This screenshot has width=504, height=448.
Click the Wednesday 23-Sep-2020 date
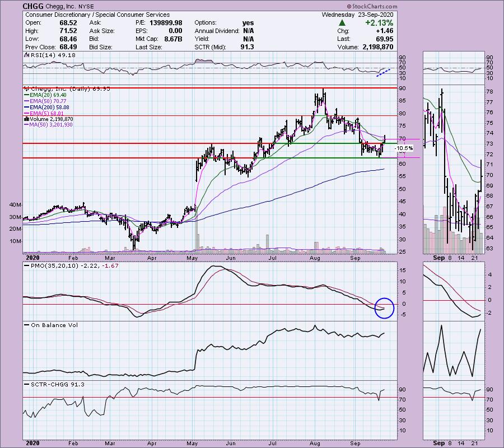[x=357, y=15]
